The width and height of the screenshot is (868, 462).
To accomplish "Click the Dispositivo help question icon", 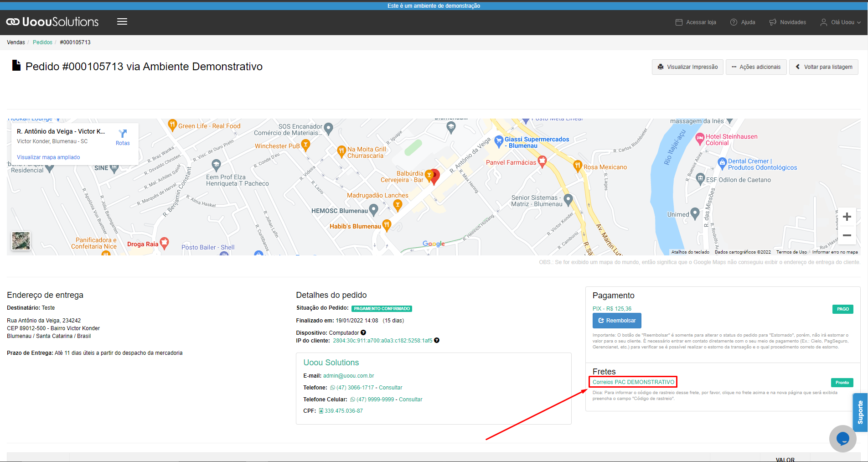I will (x=363, y=333).
